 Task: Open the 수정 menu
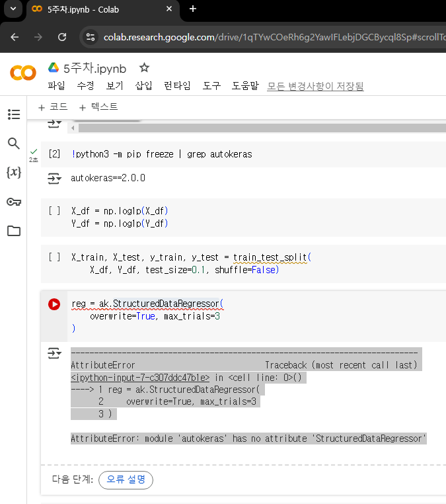[86, 85]
